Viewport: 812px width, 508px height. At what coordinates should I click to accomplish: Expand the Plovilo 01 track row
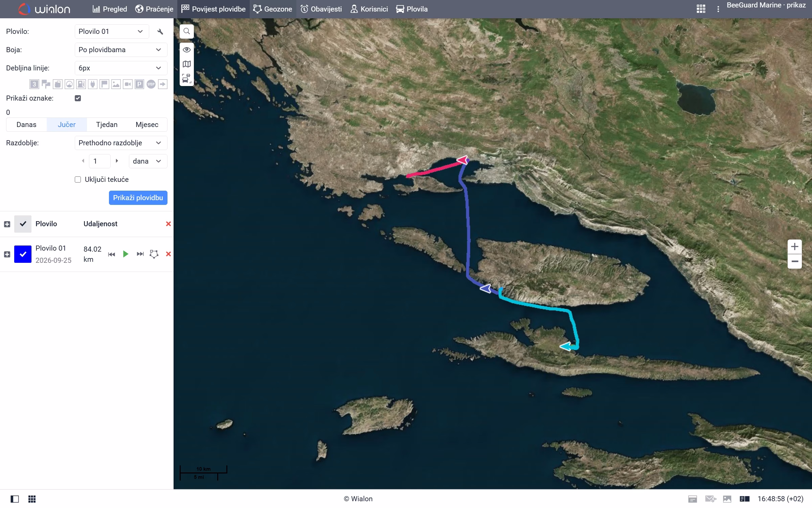[x=7, y=254]
